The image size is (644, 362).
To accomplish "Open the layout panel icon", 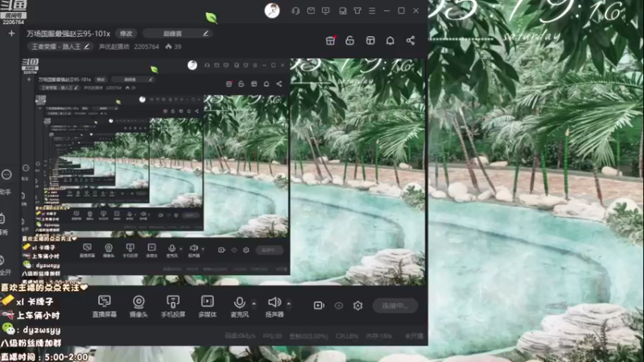I will (370, 40).
